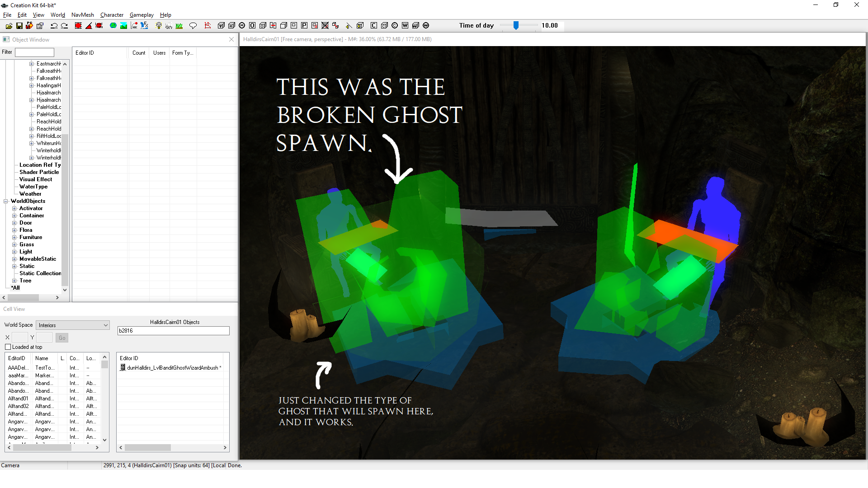Open the Gameplay menu
868x488 pixels.
coord(142,15)
